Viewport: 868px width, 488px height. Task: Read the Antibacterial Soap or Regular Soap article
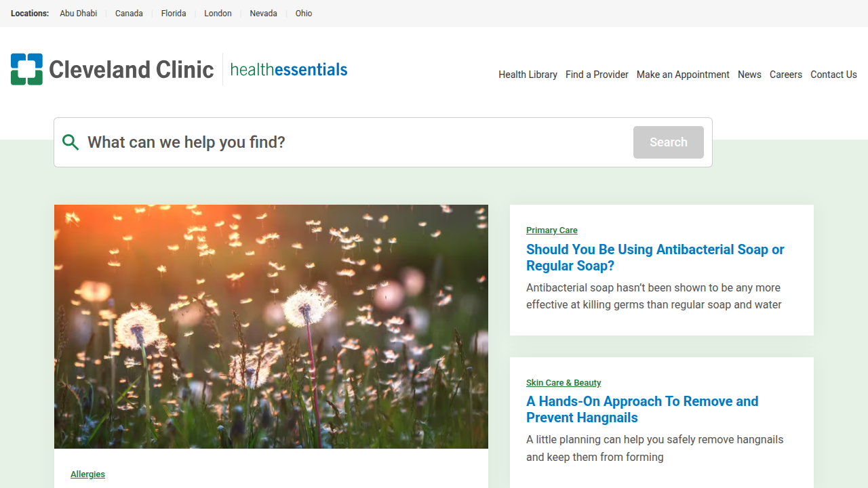[655, 258]
